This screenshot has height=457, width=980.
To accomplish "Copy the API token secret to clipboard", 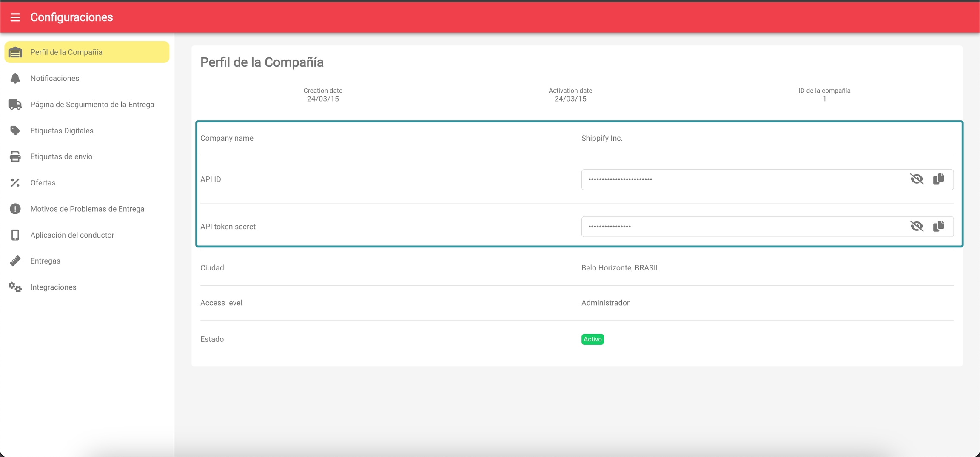I will click(x=938, y=226).
